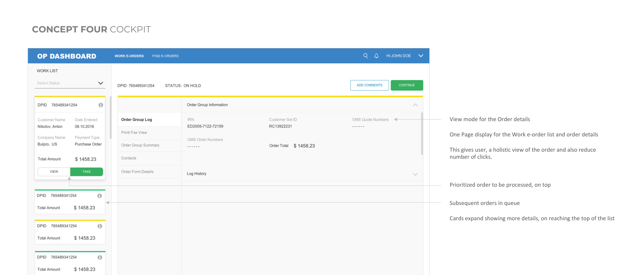Collapse the Order Group Information section
The image size is (644, 275).
tap(415, 105)
